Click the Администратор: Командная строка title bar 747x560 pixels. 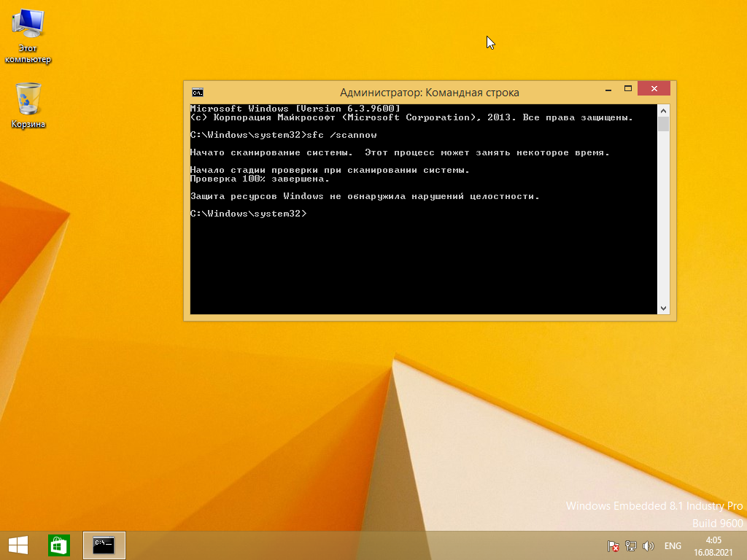(x=429, y=93)
